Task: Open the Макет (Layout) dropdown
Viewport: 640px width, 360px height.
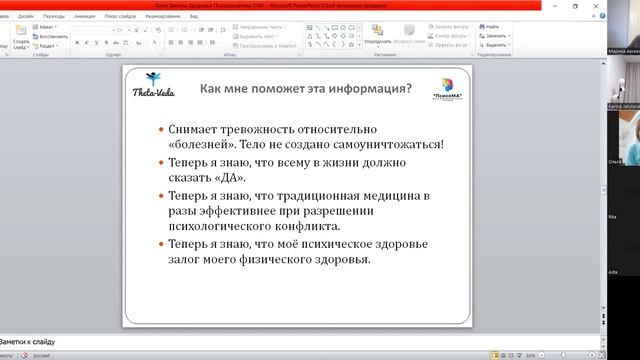Action: (x=45, y=27)
